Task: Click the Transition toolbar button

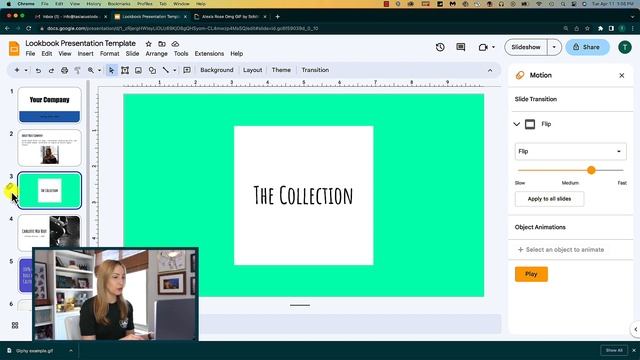Action: (315, 70)
